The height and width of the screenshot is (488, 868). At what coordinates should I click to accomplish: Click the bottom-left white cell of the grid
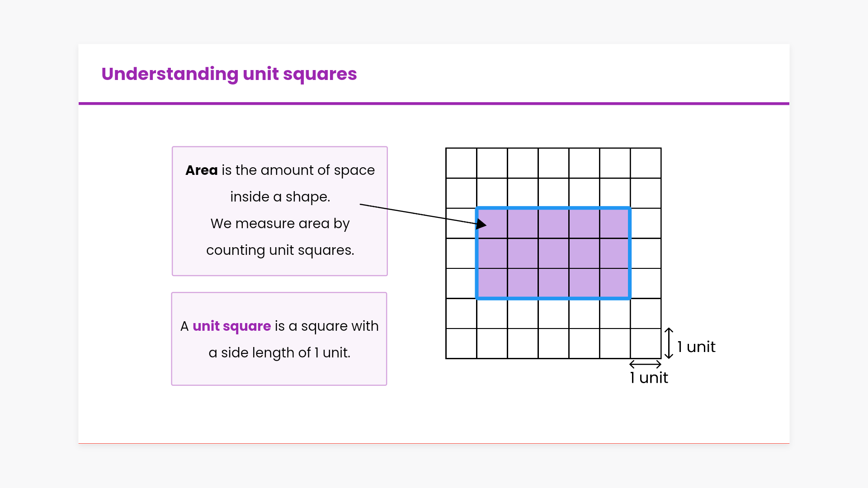pos(461,343)
